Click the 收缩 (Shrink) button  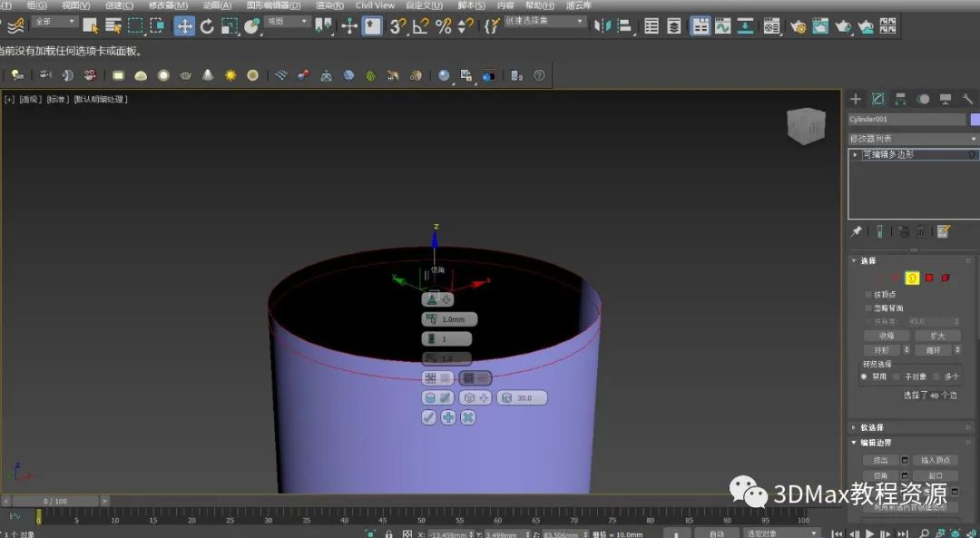pos(886,336)
